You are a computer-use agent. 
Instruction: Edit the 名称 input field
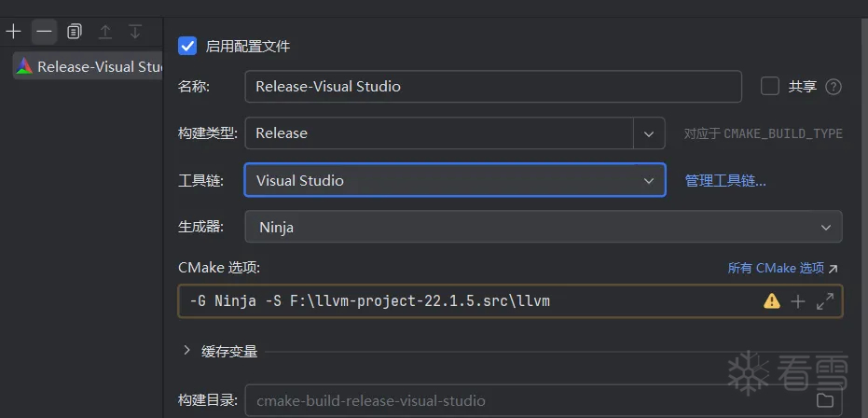(x=493, y=87)
